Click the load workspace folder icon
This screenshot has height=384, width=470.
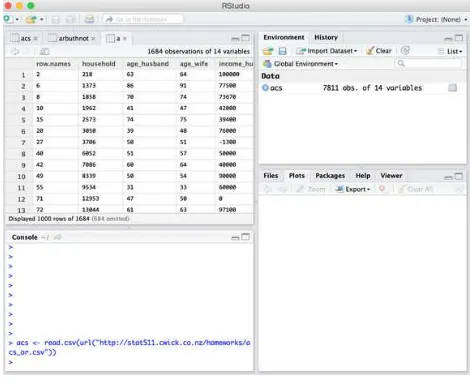point(268,51)
